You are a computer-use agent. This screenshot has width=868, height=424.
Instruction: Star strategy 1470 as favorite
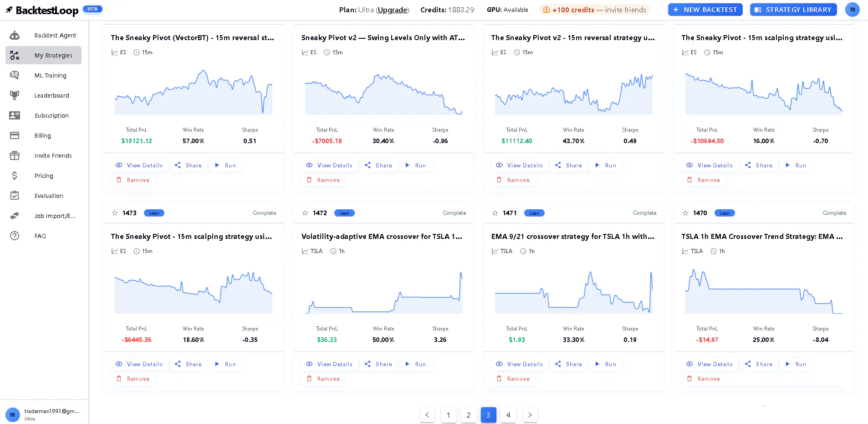tap(685, 213)
